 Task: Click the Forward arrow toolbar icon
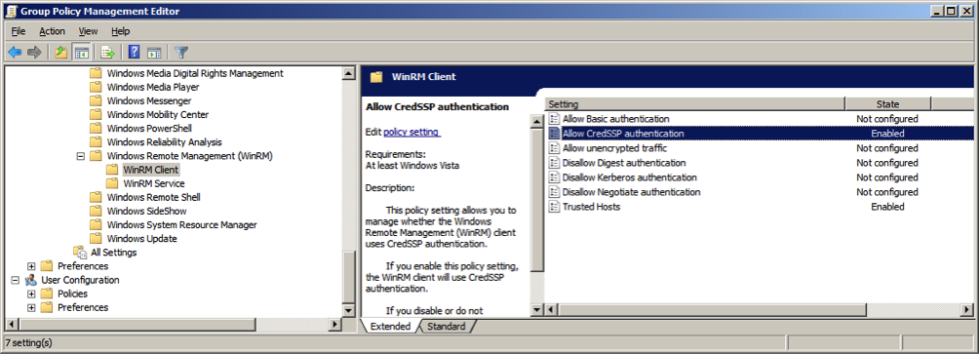pyautogui.click(x=34, y=53)
